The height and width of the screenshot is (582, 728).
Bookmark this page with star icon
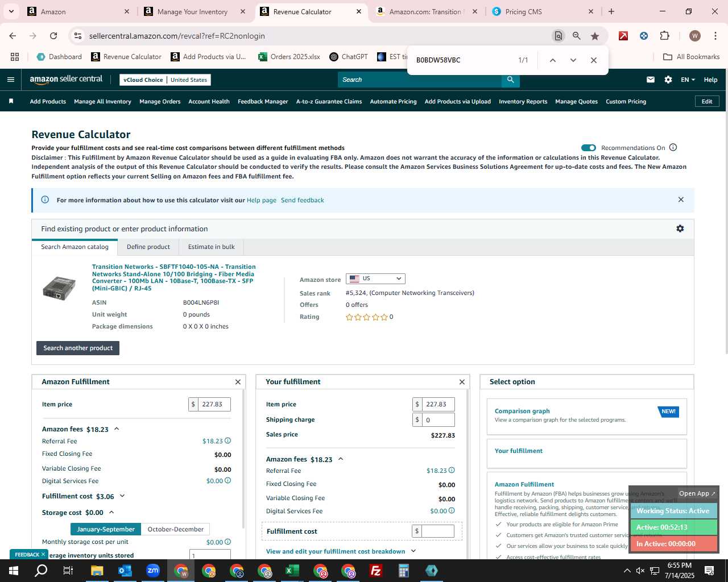(595, 36)
